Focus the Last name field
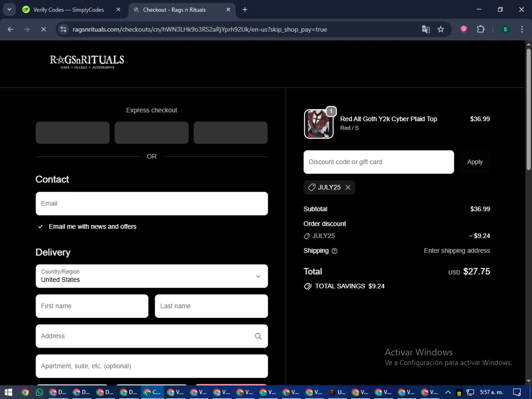 (211, 306)
